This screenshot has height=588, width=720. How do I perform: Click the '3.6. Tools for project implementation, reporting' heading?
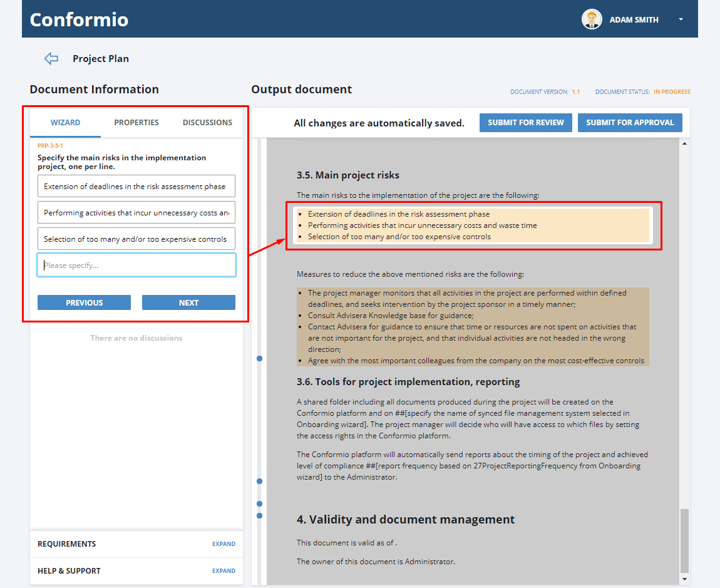408,382
